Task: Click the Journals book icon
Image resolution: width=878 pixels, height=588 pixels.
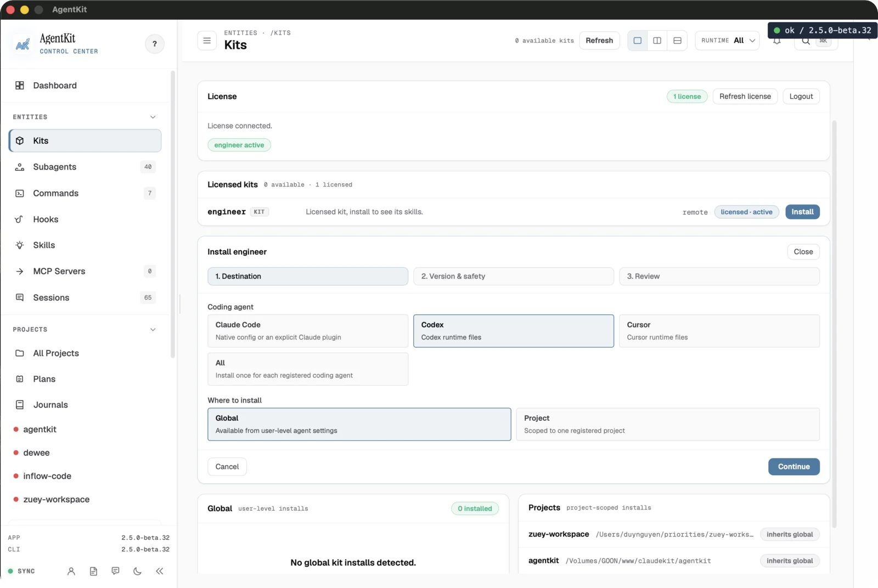Action: click(20, 405)
